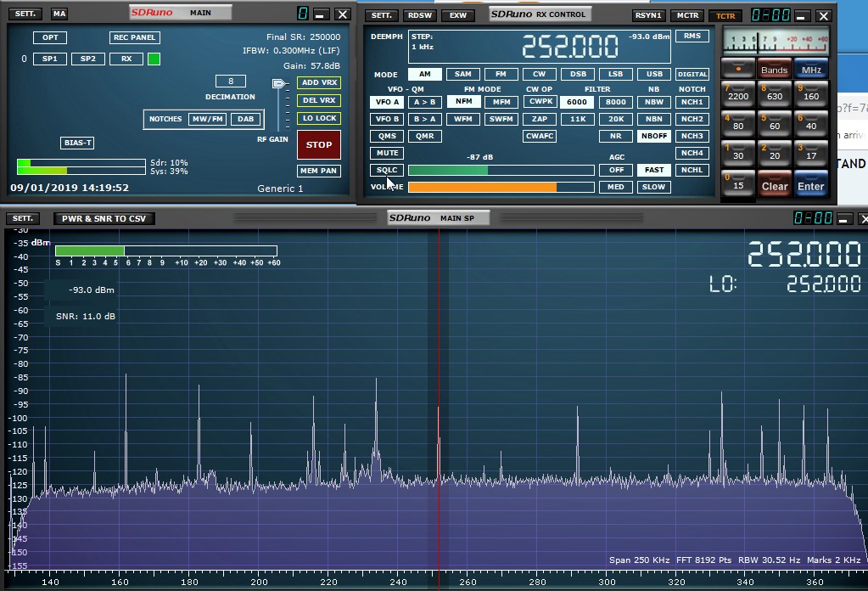Click MA button in Main window
868x591 pixels.
point(59,14)
